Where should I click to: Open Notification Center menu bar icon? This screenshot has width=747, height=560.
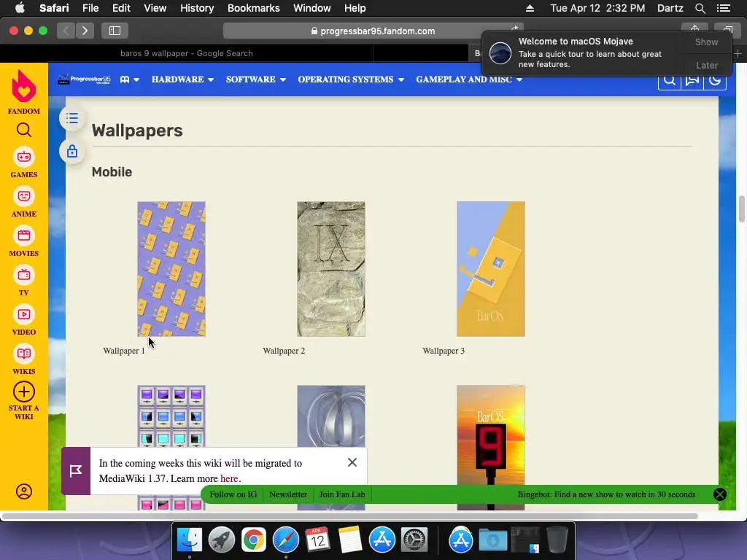tap(723, 8)
